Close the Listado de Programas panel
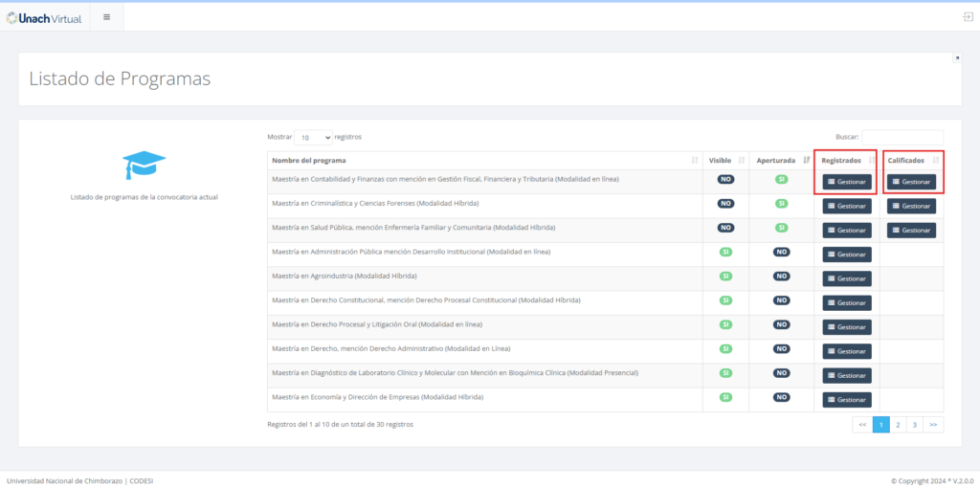This screenshot has height=488, width=980. click(957, 58)
